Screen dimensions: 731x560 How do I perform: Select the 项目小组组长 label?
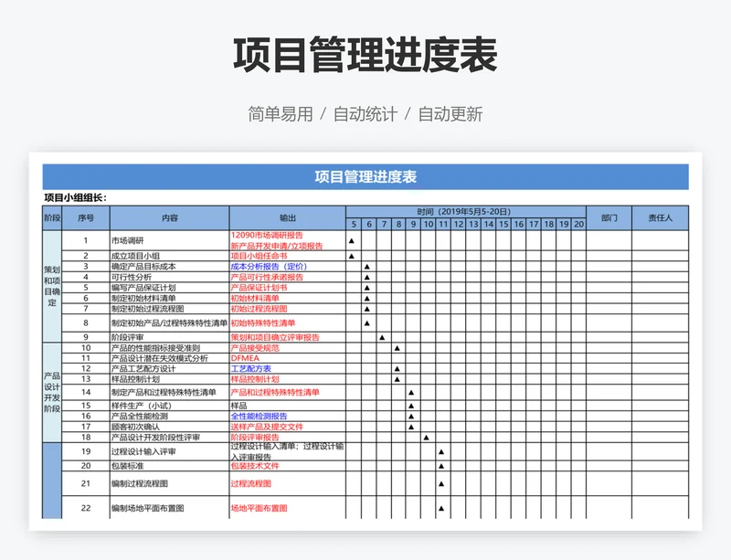76,197
